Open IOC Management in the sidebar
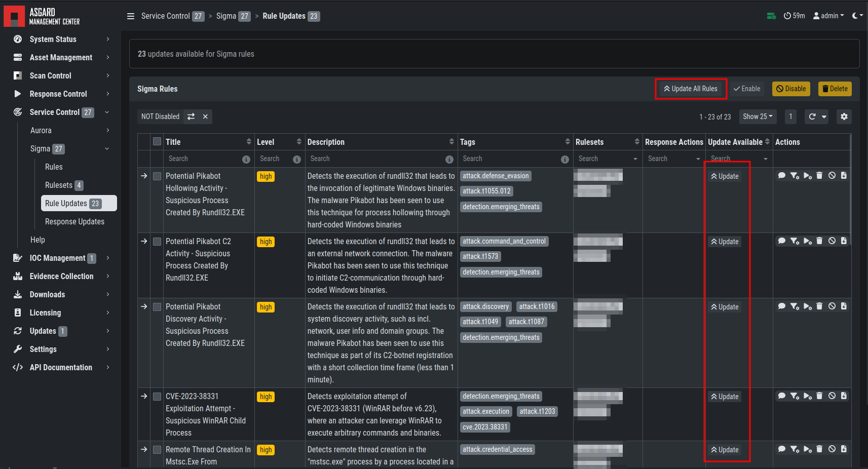868x469 pixels. (x=61, y=258)
